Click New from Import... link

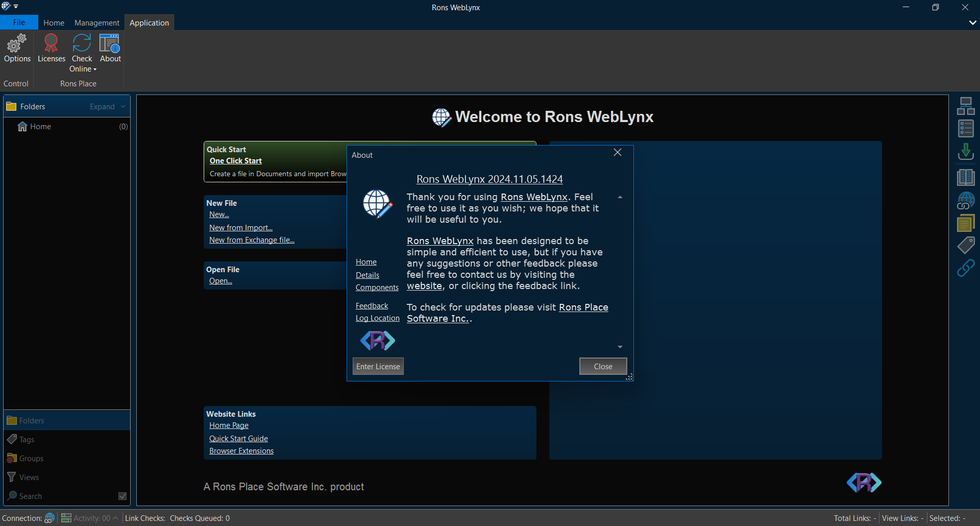click(240, 228)
